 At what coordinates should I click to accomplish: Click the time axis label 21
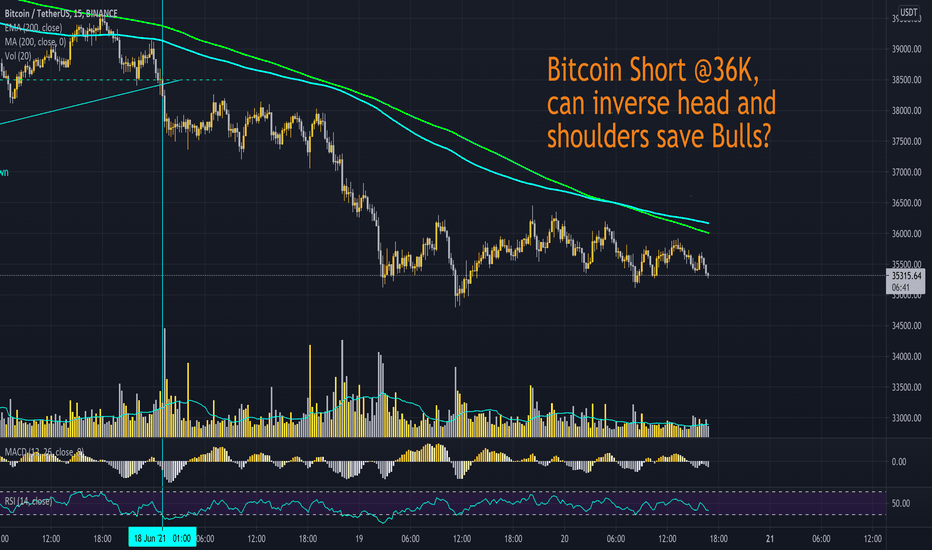click(x=770, y=539)
